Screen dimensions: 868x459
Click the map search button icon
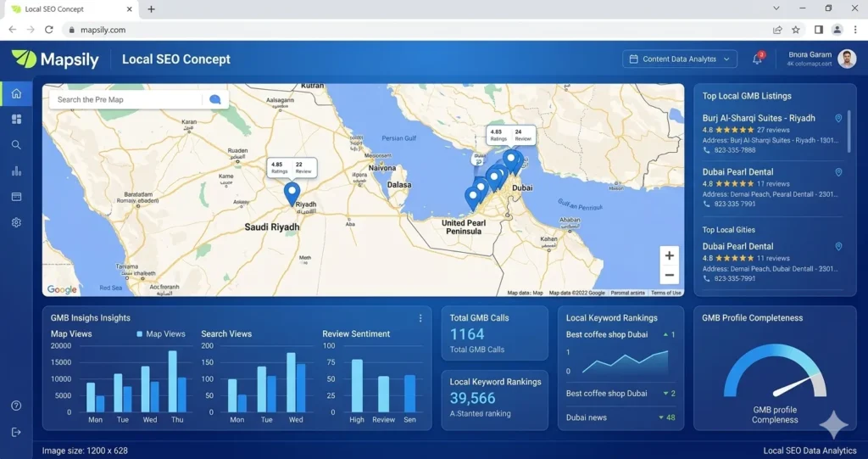pos(214,100)
